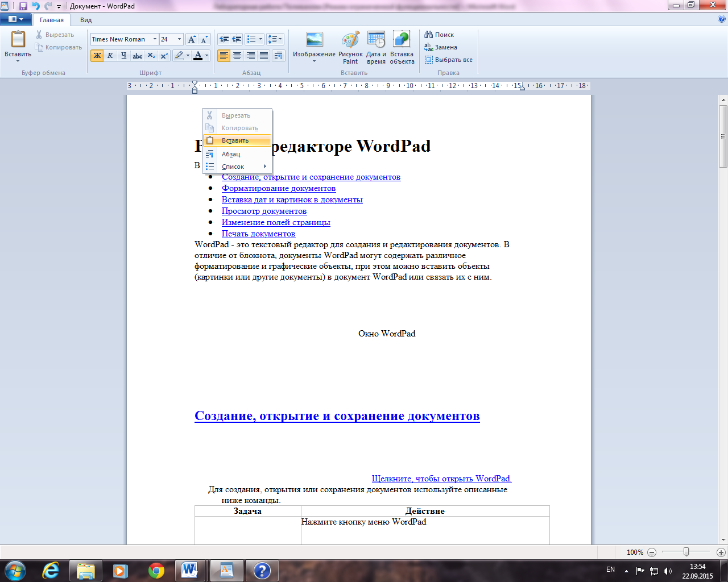Decrease font size with shrink font icon
The height and width of the screenshot is (582, 728).
[x=205, y=39]
